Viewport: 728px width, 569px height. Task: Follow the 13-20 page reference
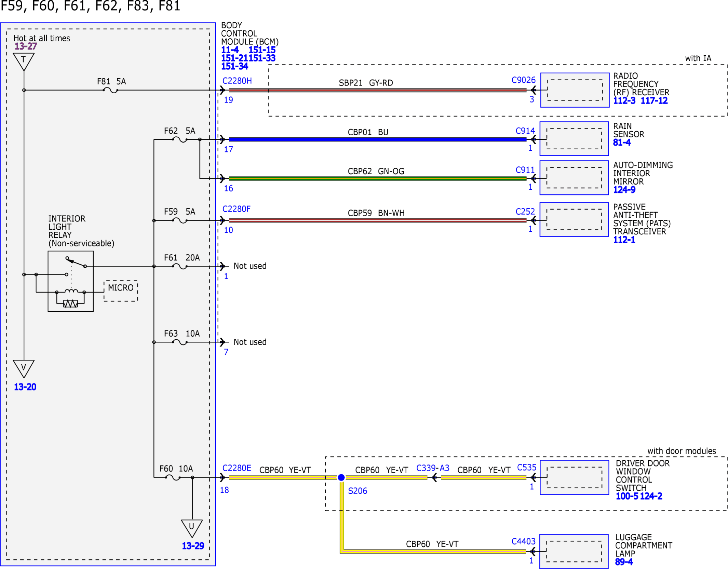click(x=25, y=387)
